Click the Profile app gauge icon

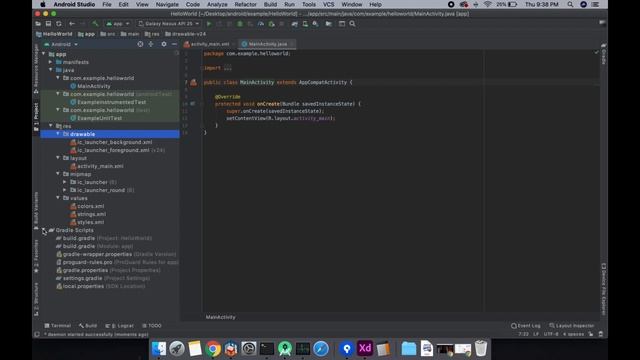click(261, 24)
